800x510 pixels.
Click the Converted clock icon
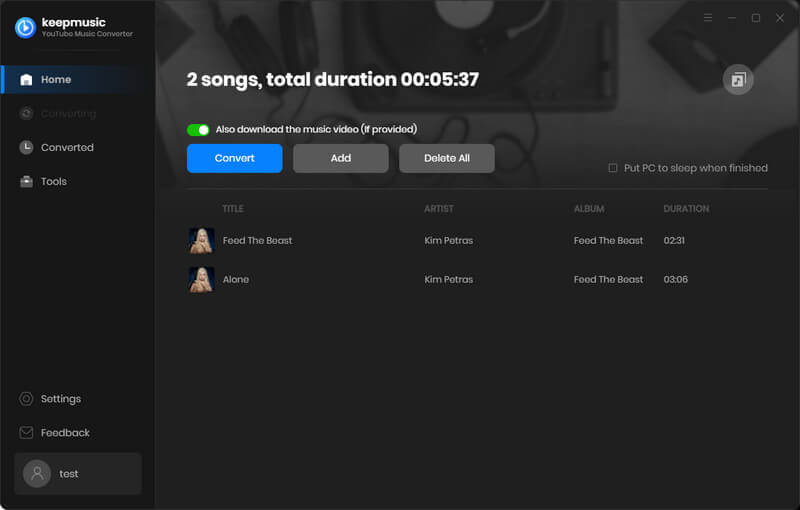[x=26, y=147]
